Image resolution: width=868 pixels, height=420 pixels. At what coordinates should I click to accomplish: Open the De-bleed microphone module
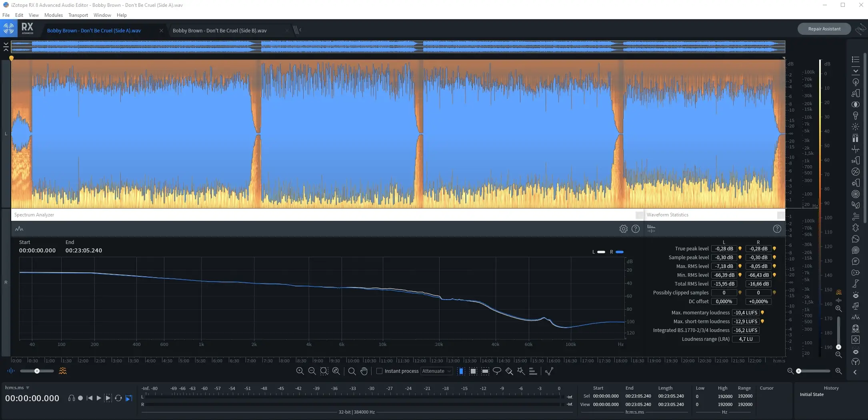[x=856, y=116]
